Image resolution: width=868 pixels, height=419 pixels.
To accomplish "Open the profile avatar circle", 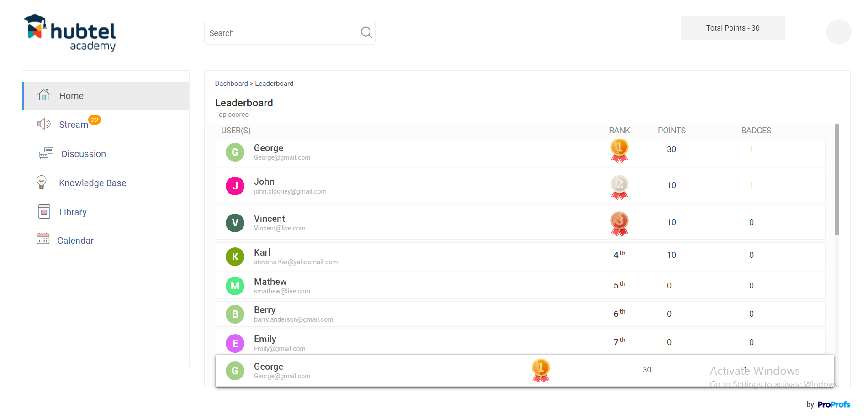I will coord(838,32).
